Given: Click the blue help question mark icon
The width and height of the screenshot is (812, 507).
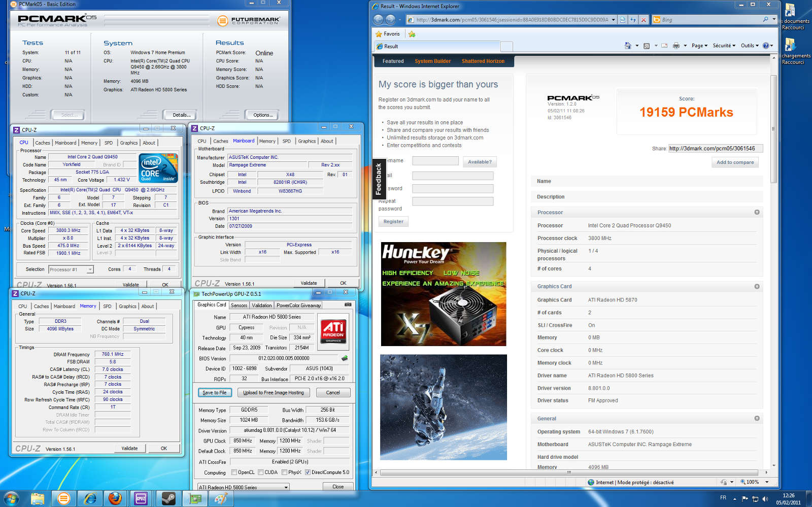Looking at the screenshot, I should (x=766, y=46).
